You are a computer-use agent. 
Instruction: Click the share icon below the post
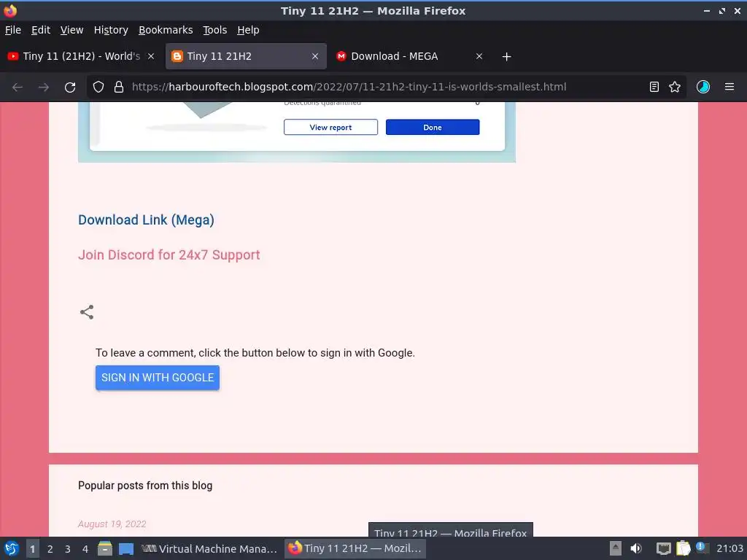coord(87,312)
